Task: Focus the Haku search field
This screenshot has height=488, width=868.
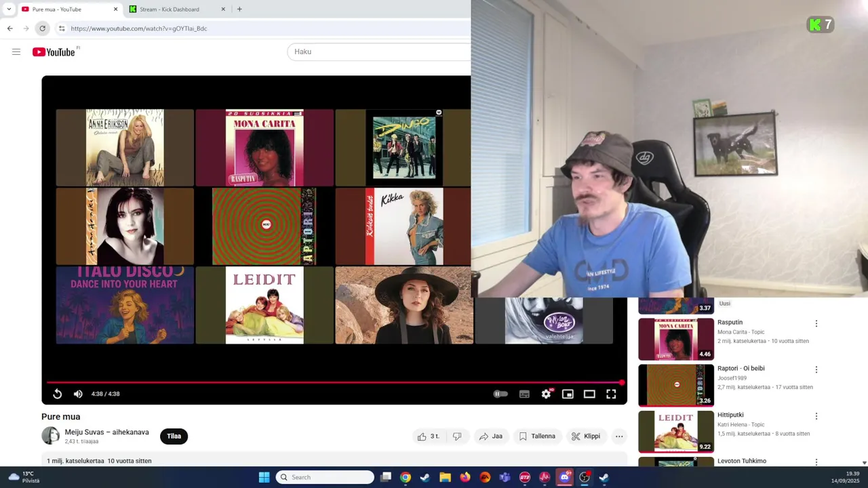Action: [x=379, y=52]
